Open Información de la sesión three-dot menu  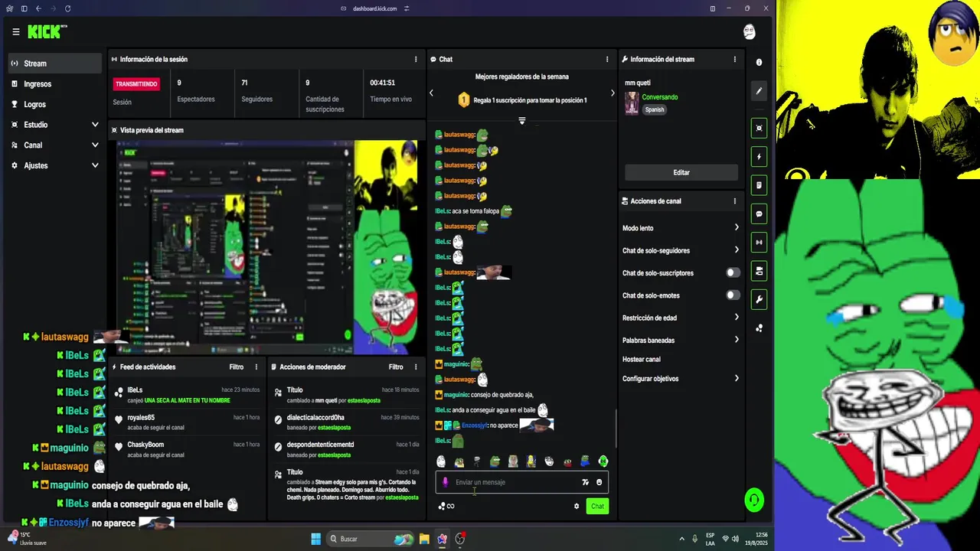click(416, 59)
